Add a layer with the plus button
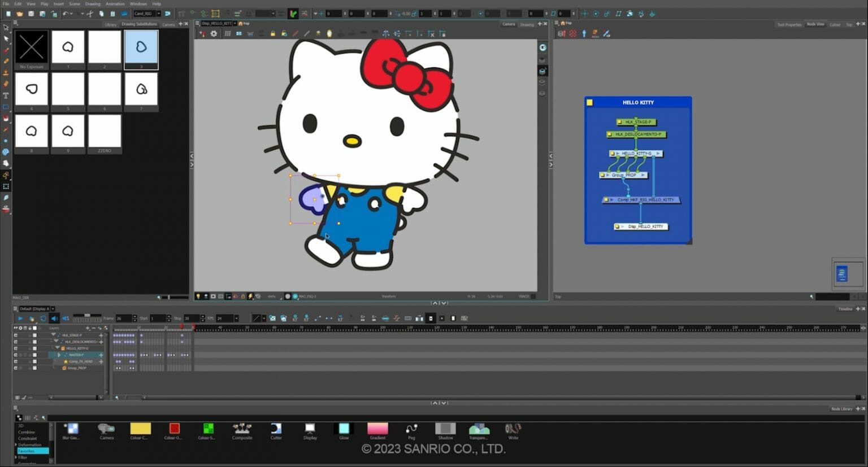 click(x=88, y=328)
